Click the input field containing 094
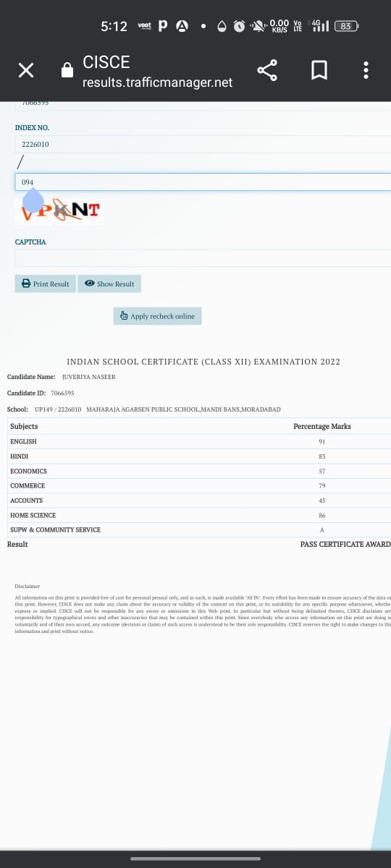Viewport: 391px width, 868px height. pyautogui.click(x=203, y=182)
